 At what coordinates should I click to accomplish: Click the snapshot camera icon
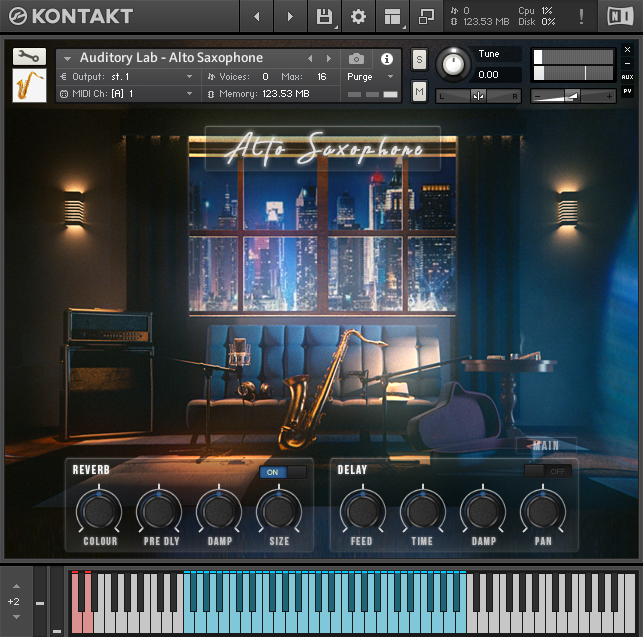pyautogui.click(x=356, y=59)
